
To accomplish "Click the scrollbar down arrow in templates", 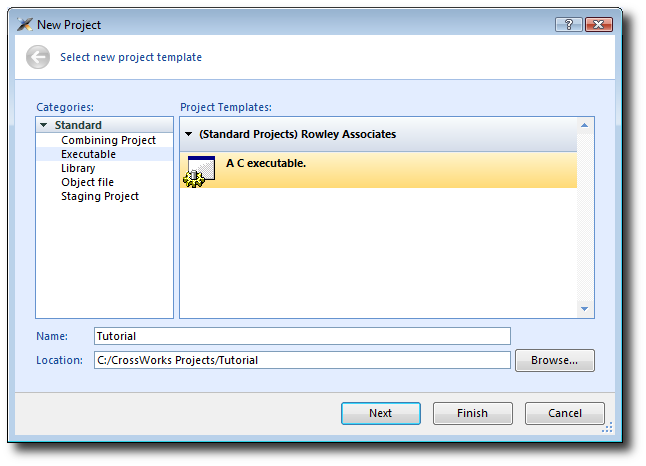I will coord(584,309).
